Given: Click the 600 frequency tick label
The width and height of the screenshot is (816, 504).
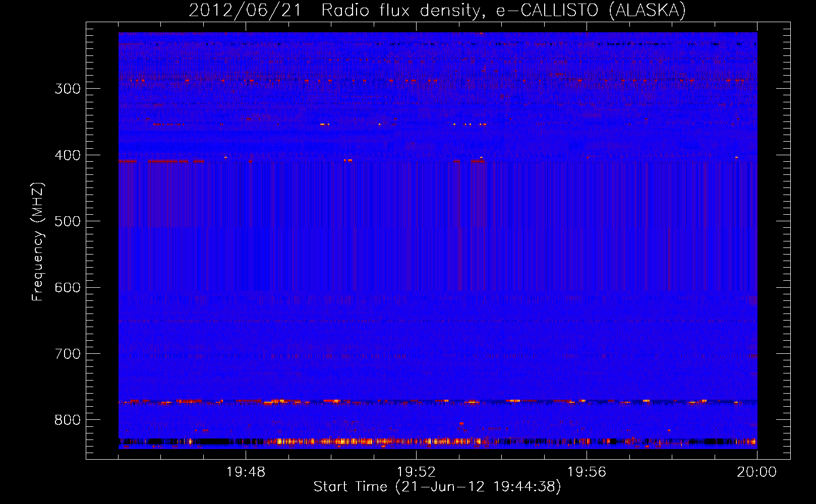Looking at the screenshot, I should (68, 288).
